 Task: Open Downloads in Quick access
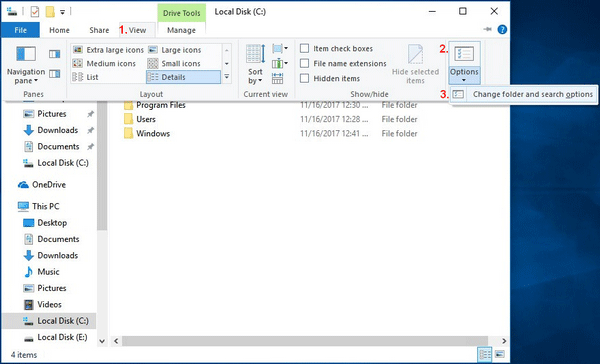click(x=57, y=130)
